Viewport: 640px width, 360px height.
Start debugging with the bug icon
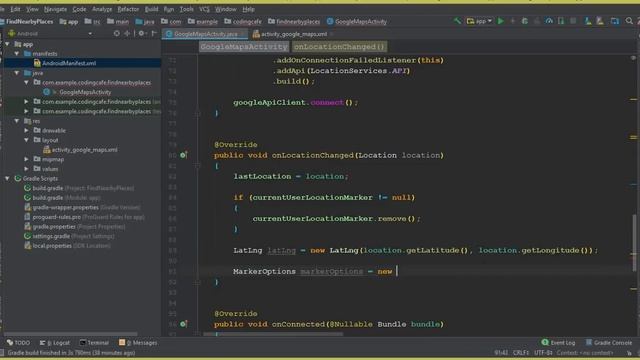click(x=524, y=21)
